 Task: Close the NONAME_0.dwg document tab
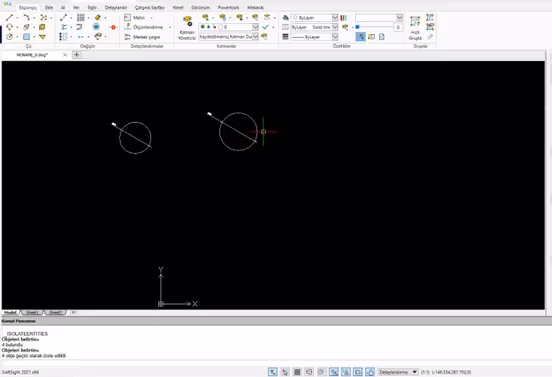(x=65, y=55)
